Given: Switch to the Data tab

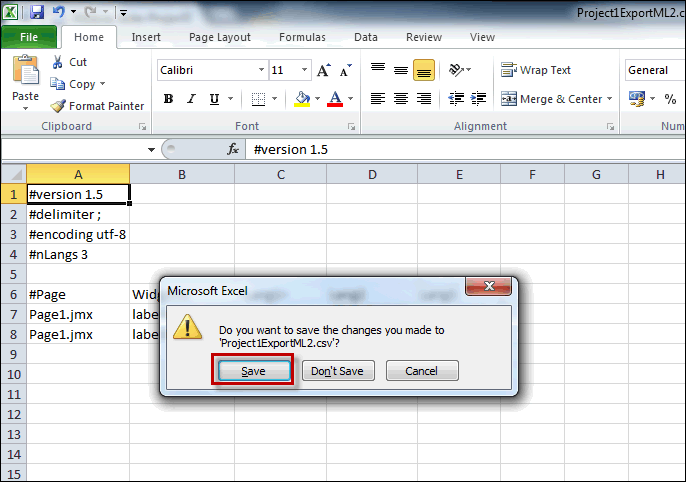Looking at the screenshot, I should (366, 37).
